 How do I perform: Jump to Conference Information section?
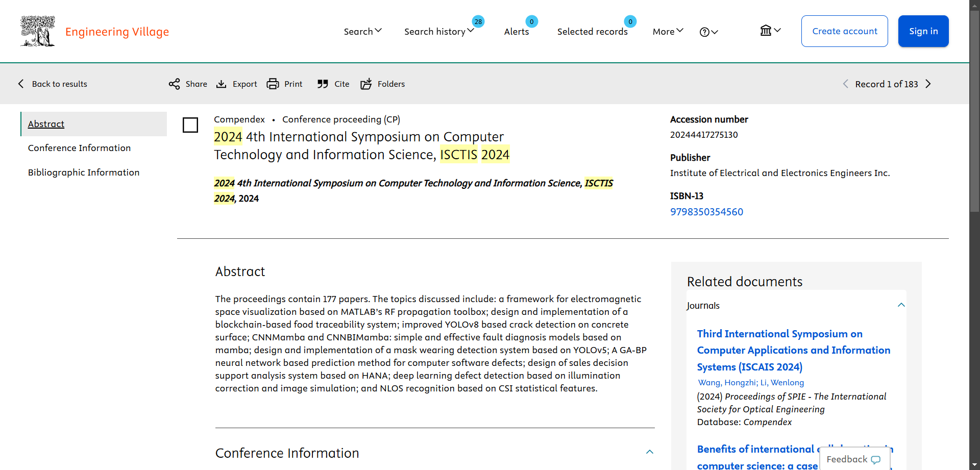(79, 148)
